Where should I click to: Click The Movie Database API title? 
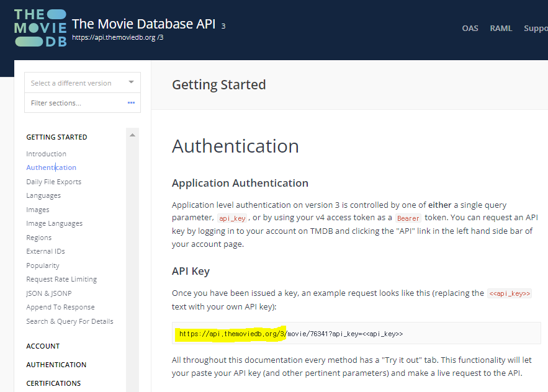click(143, 24)
